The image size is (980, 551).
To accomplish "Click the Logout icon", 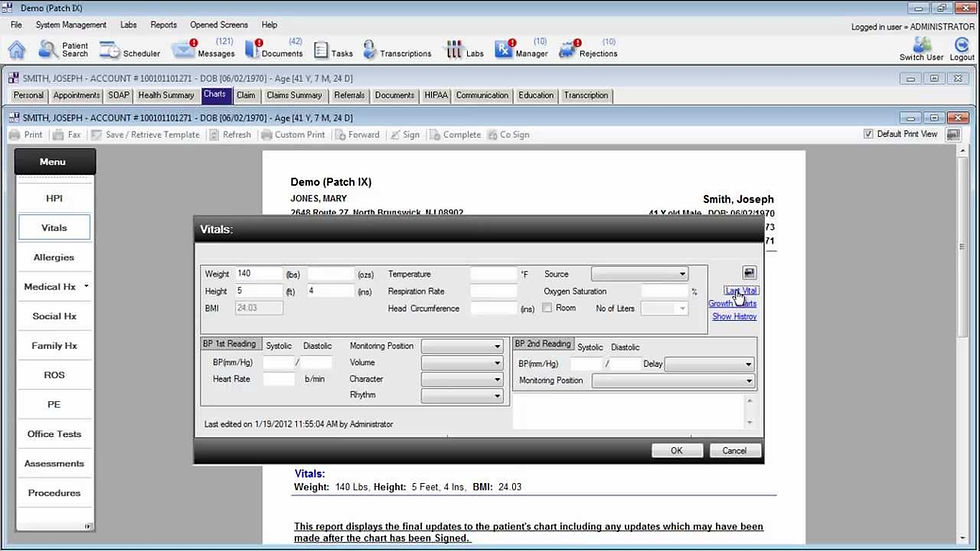I will (961, 49).
